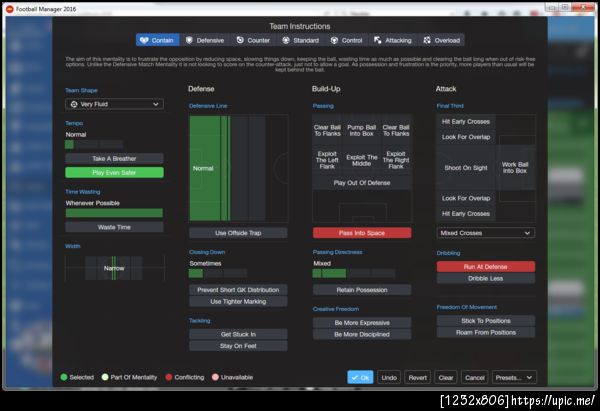Switch to the Defensive mentality tab
Screen dimensions: 600x411
(x=205, y=40)
